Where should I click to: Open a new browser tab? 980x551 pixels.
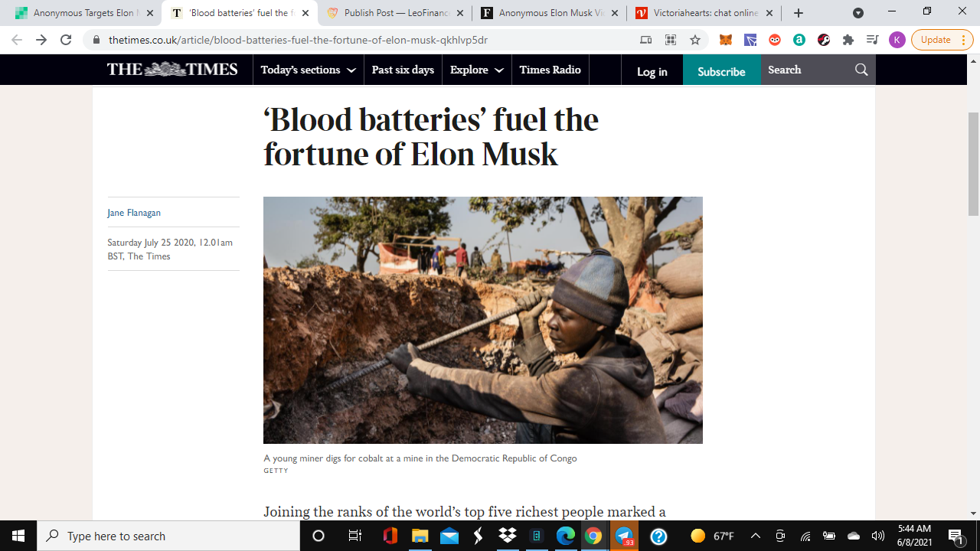[x=799, y=13]
